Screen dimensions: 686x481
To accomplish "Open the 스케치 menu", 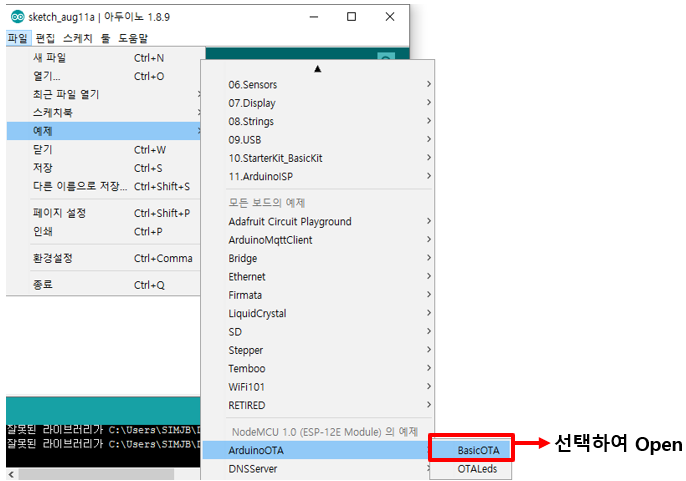I will [78, 38].
